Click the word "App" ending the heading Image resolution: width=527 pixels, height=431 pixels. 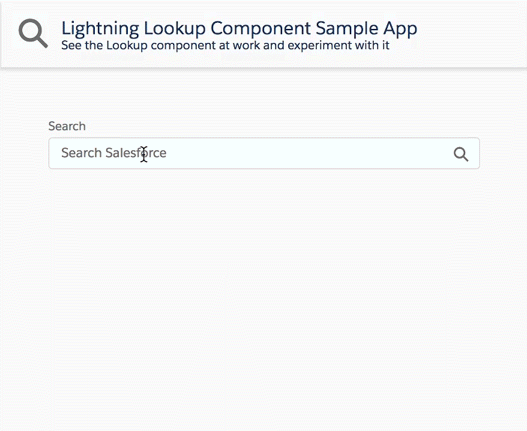[x=401, y=30]
